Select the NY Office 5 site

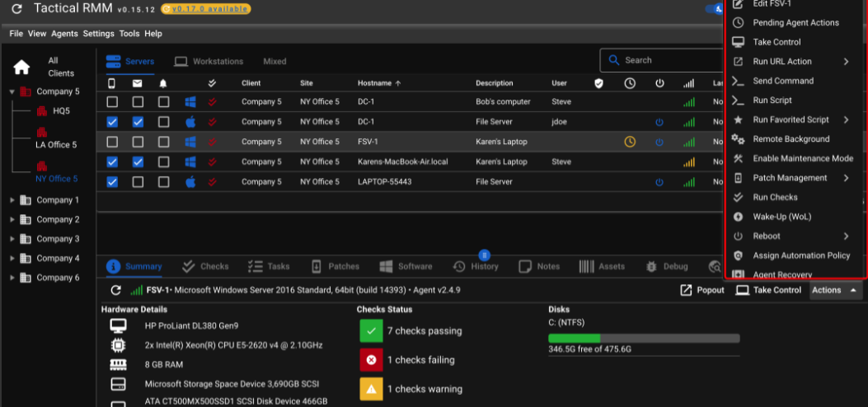(56, 179)
